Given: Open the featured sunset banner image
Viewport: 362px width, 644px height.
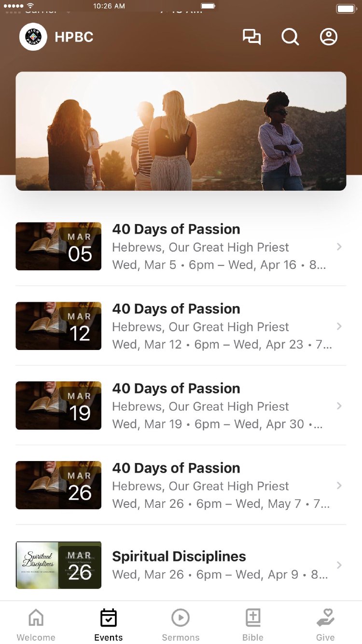Looking at the screenshot, I should [x=181, y=131].
